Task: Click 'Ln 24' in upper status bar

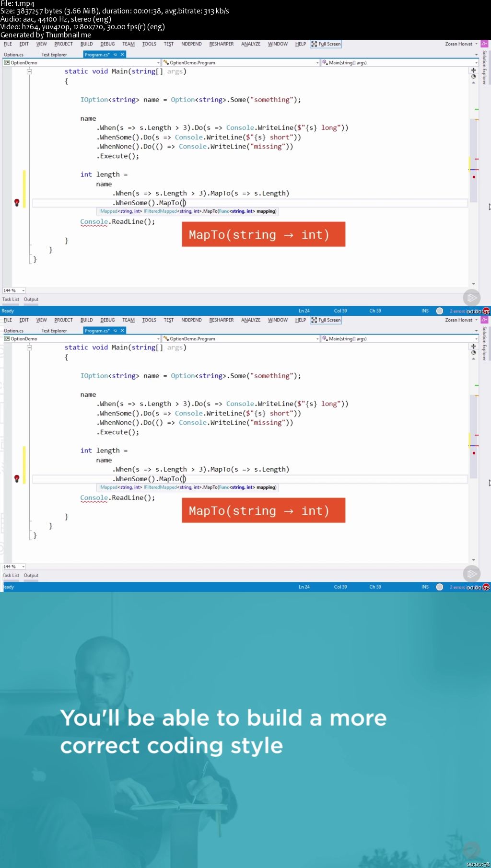Action: 304,311
